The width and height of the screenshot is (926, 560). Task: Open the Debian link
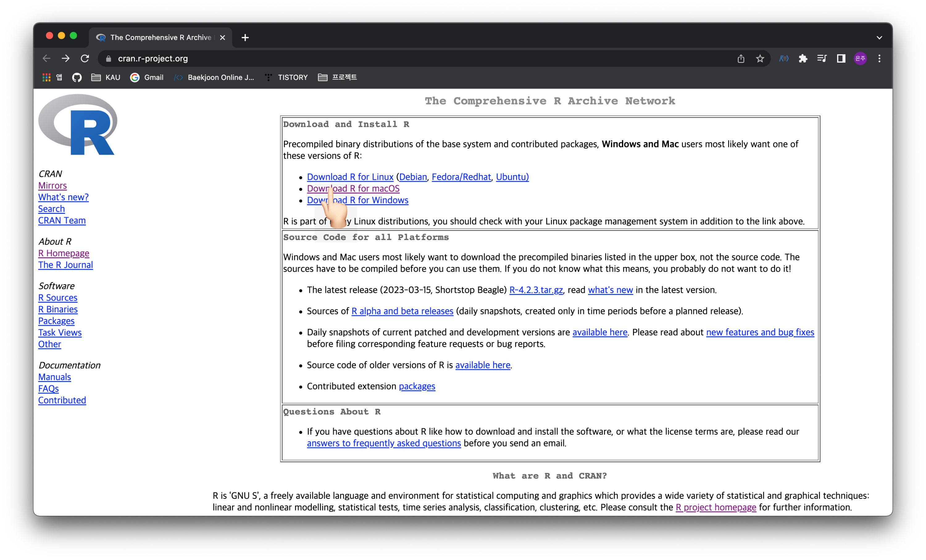click(x=413, y=177)
